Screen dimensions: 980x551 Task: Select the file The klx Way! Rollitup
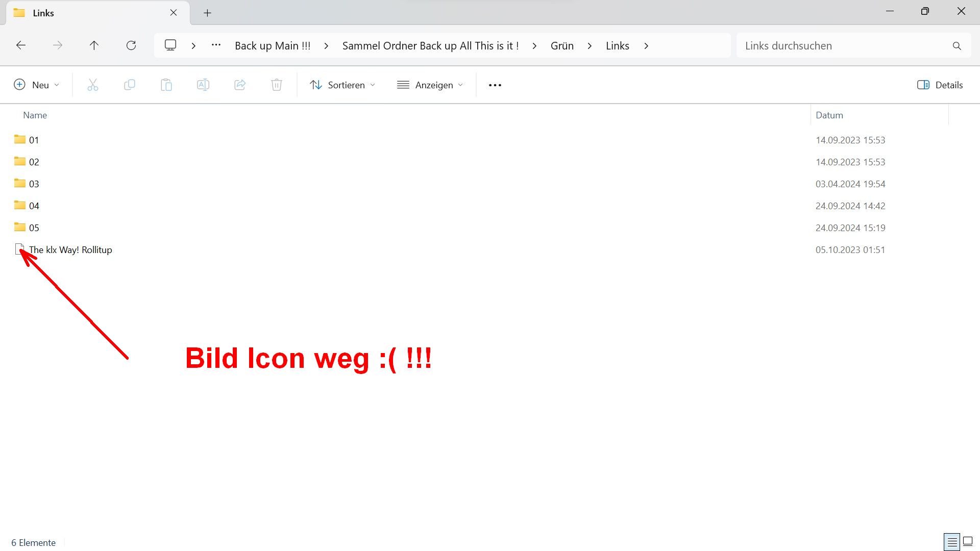pyautogui.click(x=70, y=249)
